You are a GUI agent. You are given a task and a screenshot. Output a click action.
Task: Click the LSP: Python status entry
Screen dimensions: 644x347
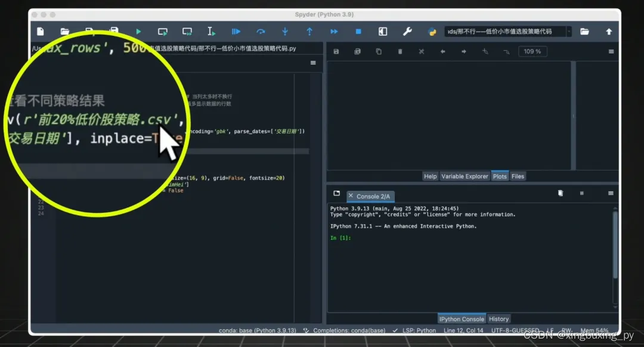pos(414,330)
